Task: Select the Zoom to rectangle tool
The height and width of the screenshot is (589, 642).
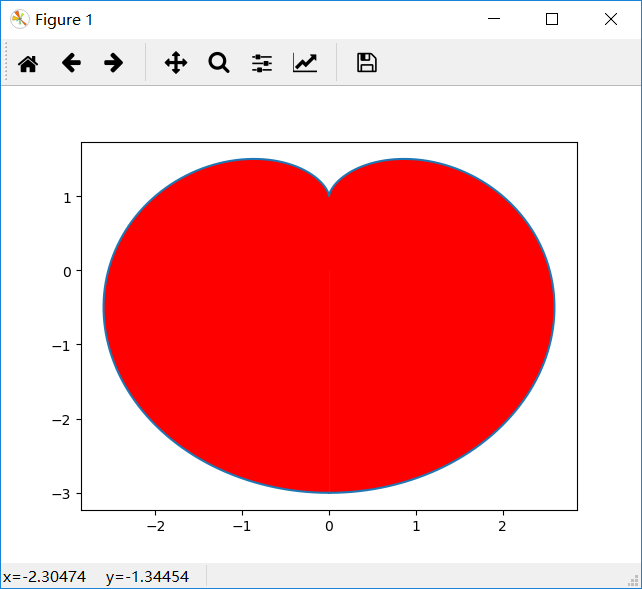Action: click(219, 63)
